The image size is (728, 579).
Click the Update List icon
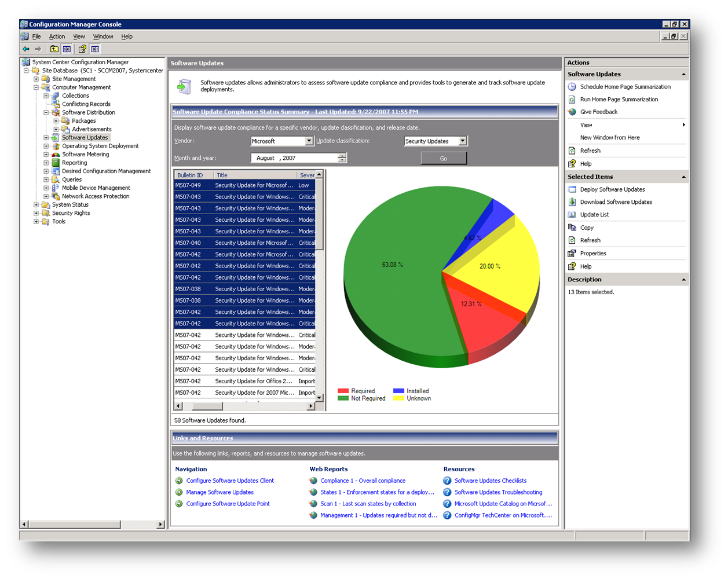[572, 215]
